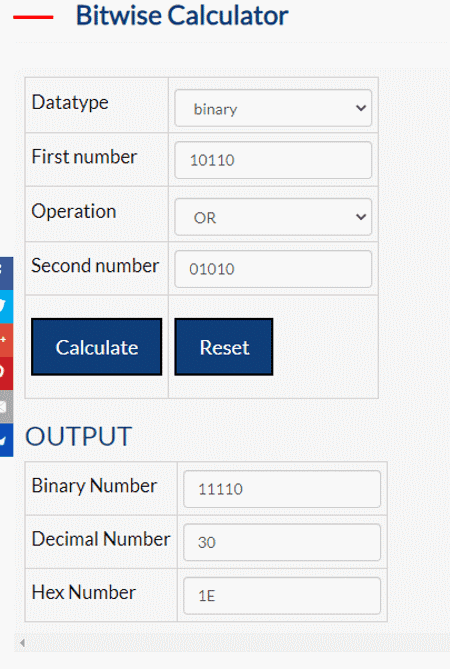This screenshot has width=450, height=669.
Task: Focus the Second number field containing 01010
Action: (x=273, y=269)
